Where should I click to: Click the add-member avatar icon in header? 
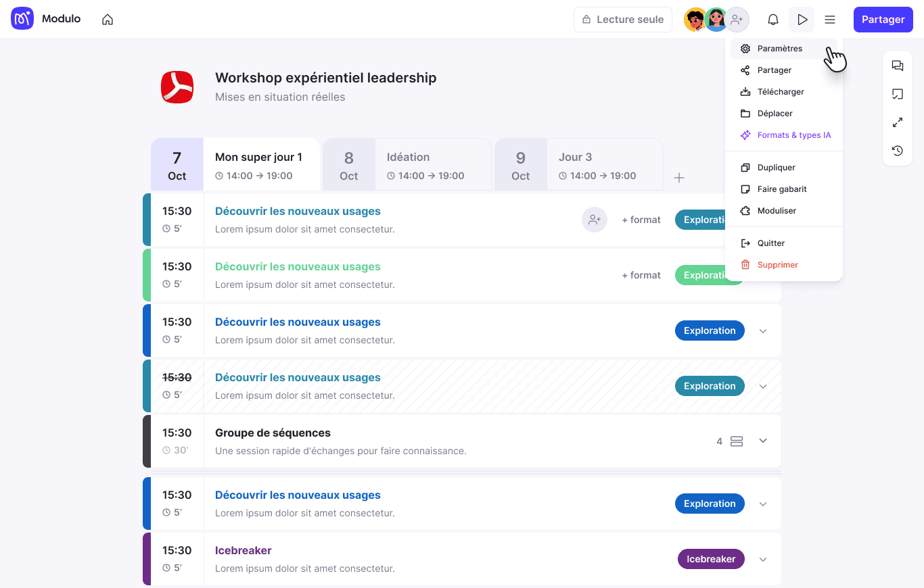tap(737, 20)
